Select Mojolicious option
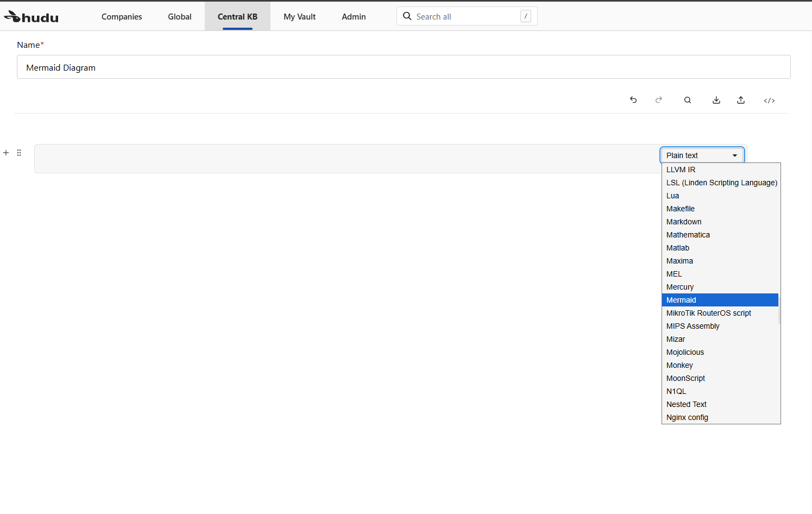Screen dimensions: 812x514 coord(720,352)
